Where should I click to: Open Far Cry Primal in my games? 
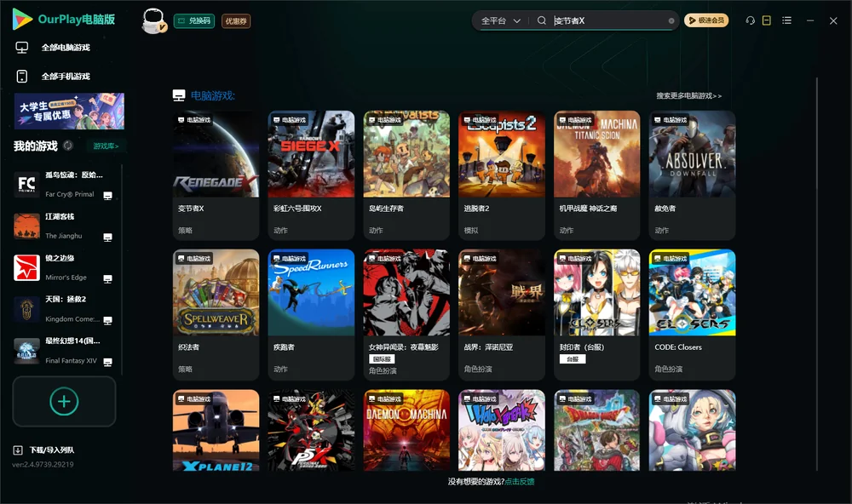click(63, 184)
